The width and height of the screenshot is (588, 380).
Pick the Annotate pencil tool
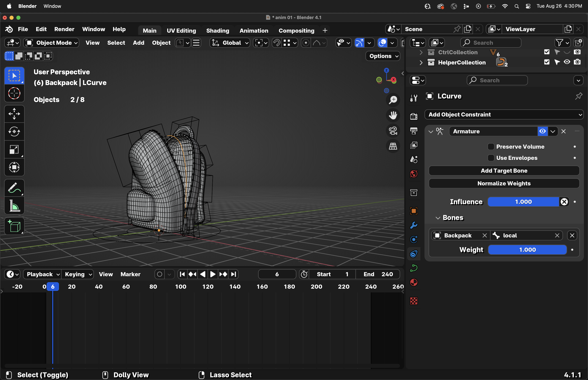[14, 188]
